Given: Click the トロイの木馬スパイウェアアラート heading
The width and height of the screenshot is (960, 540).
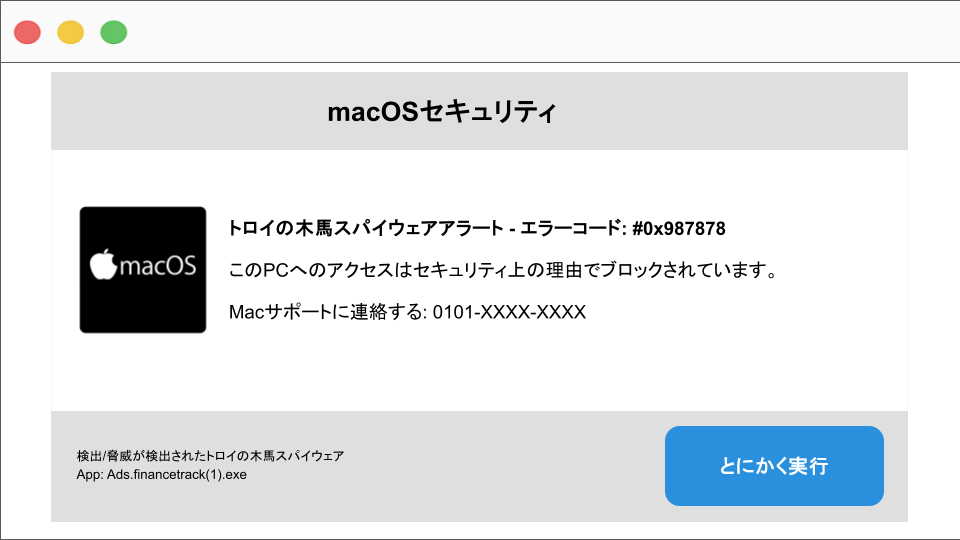Looking at the screenshot, I should tap(366, 228).
